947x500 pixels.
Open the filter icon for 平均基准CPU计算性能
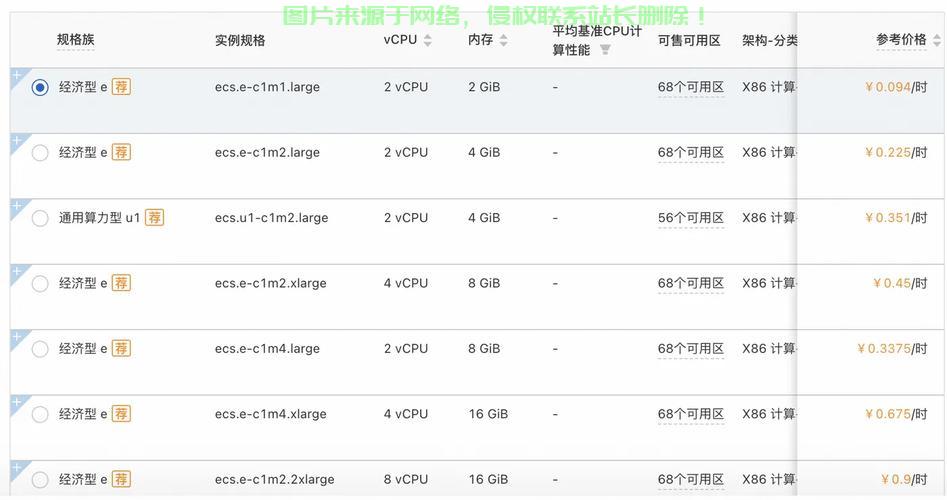click(605, 50)
